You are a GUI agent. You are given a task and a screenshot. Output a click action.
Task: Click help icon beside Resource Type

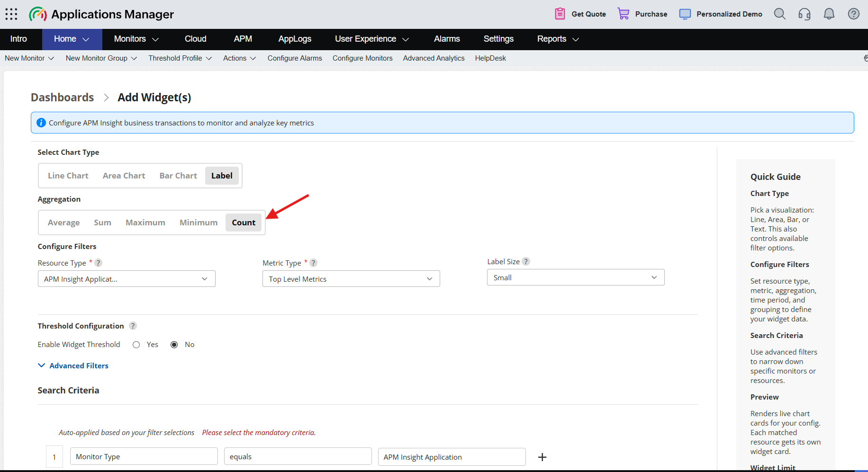tap(98, 263)
